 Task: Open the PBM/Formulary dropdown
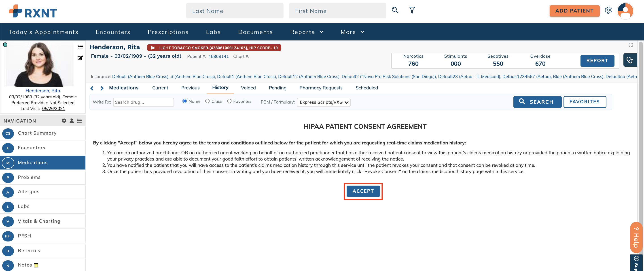pyautogui.click(x=324, y=102)
